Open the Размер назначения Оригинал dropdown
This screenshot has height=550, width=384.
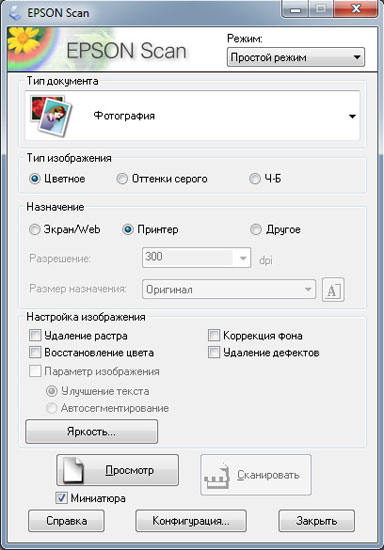[x=229, y=289]
